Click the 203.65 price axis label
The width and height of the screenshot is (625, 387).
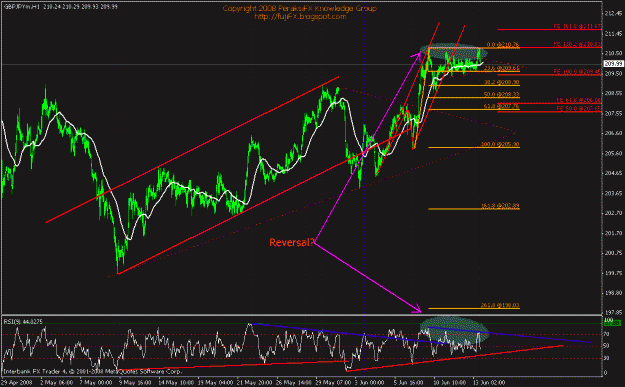(x=613, y=193)
